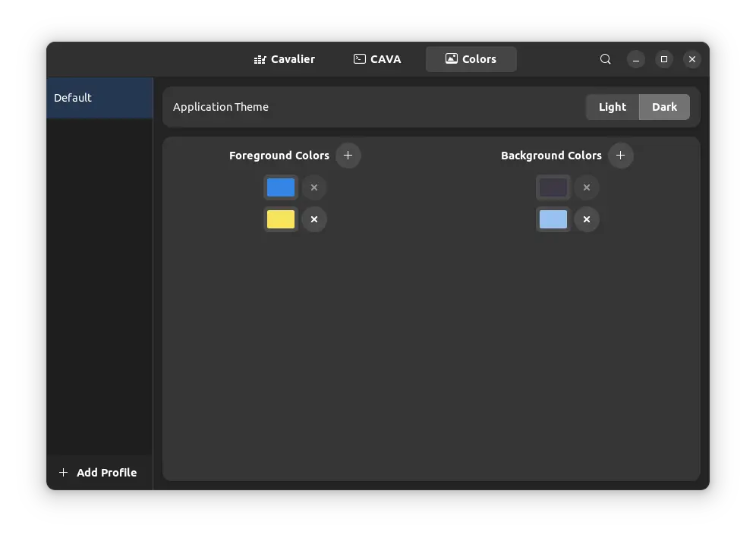
Task: Open the dark gray background color swatch
Action: click(553, 187)
